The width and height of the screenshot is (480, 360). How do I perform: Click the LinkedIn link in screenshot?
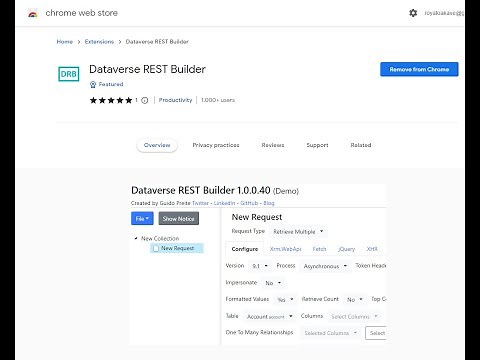point(224,203)
